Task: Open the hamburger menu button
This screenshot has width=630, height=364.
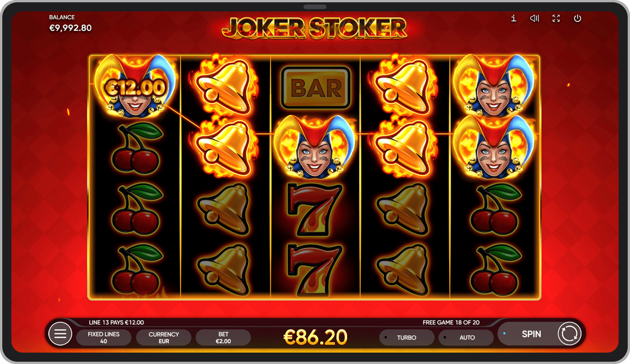Action: (x=60, y=334)
